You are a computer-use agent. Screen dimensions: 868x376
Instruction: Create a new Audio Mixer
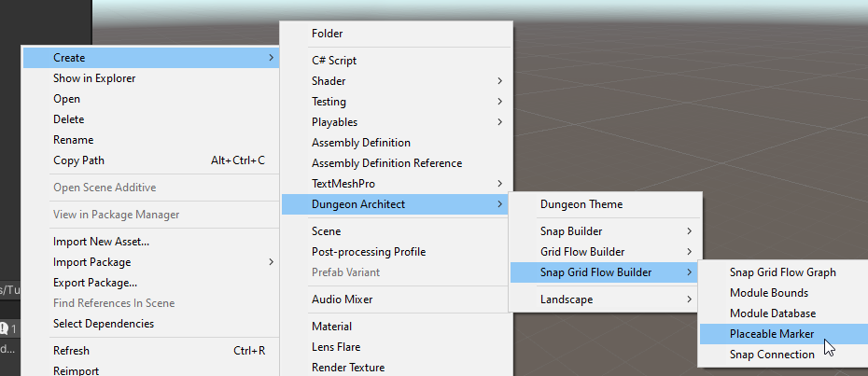pyautogui.click(x=342, y=299)
